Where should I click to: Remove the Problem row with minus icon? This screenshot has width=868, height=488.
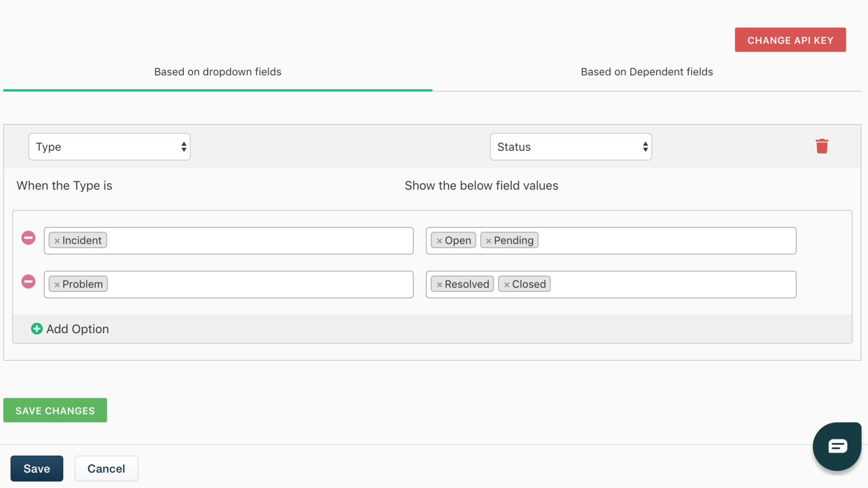pos(28,281)
